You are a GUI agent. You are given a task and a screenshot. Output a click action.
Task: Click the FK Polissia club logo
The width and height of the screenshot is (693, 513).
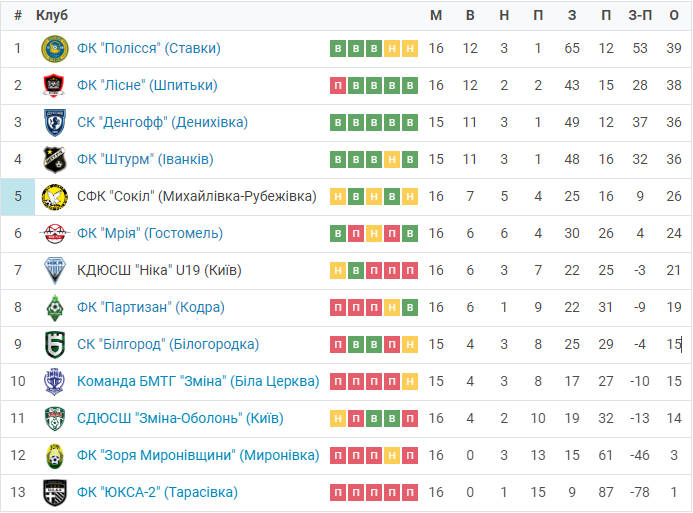click(54, 49)
